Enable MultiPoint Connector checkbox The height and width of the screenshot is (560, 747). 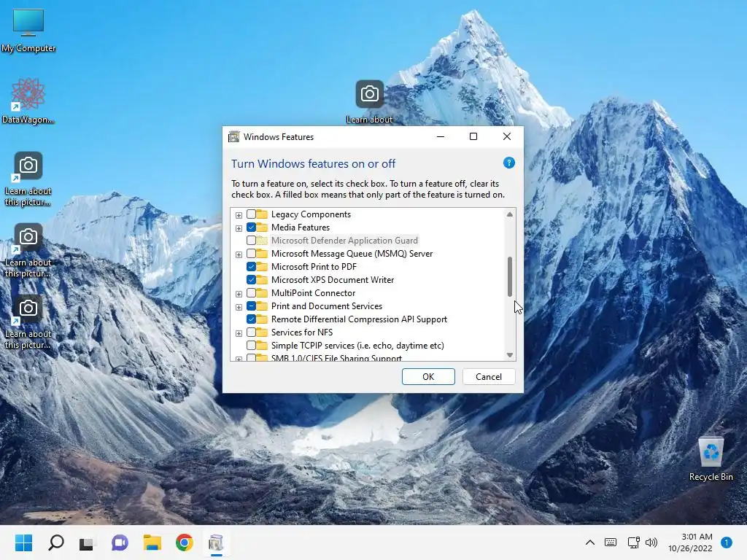point(251,293)
